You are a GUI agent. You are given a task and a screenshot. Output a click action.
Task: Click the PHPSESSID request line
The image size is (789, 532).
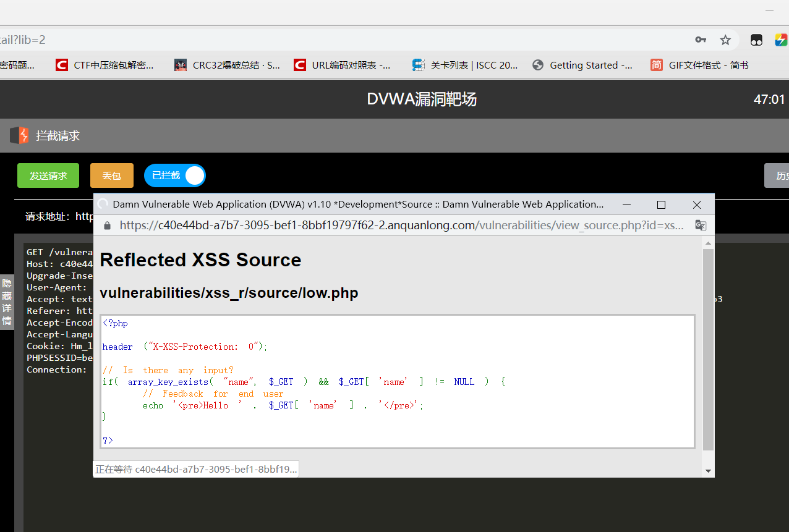(x=59, y=358)
